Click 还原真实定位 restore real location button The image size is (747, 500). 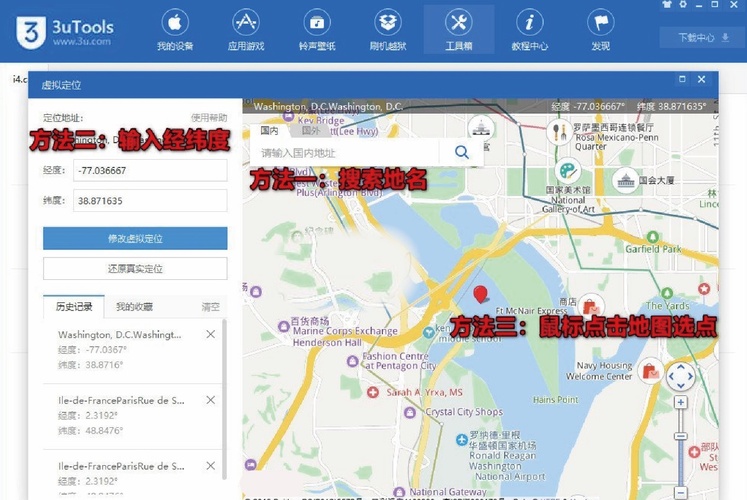pyautogui.click(x=135, y=269)
